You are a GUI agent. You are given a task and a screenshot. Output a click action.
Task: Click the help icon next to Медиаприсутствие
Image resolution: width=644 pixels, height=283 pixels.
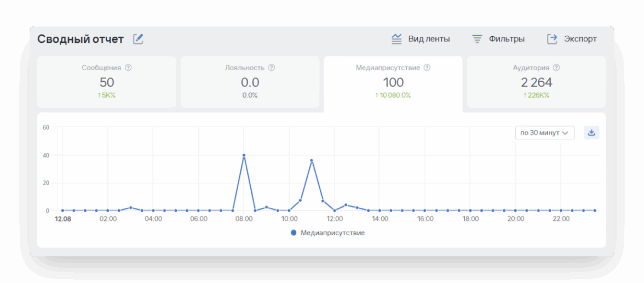[427, 68]
